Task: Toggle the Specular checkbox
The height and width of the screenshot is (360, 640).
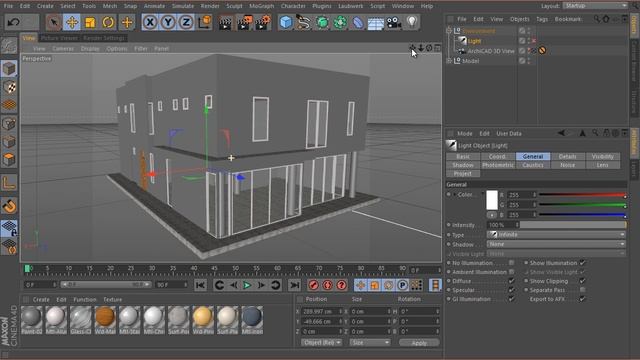Action: pyautogui.click(x=511, y=290)
